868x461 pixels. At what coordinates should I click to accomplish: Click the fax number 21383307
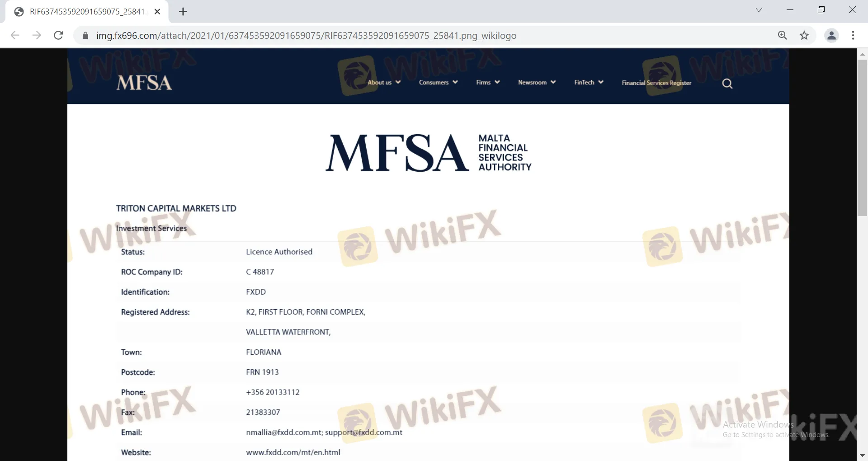point(263,412)
